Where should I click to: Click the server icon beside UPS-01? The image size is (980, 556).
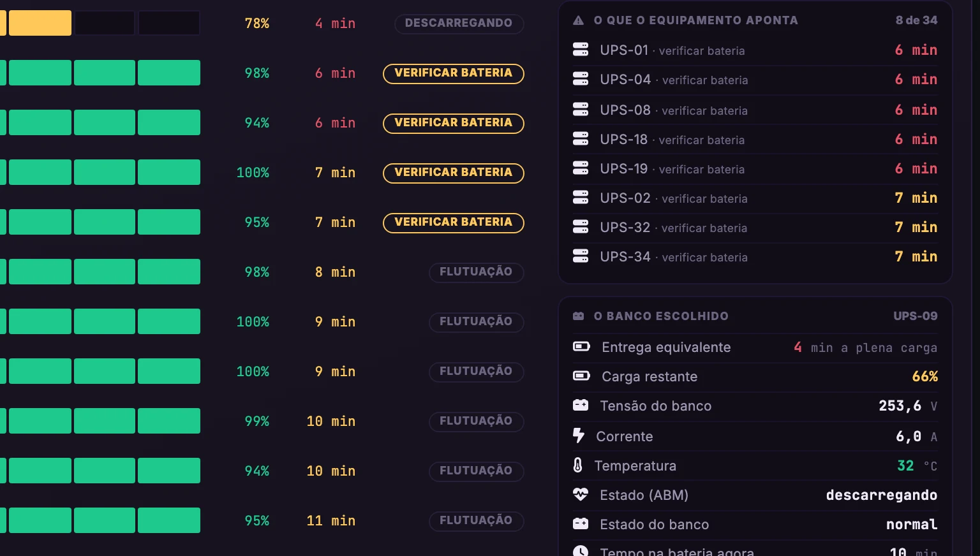point(581,50)
